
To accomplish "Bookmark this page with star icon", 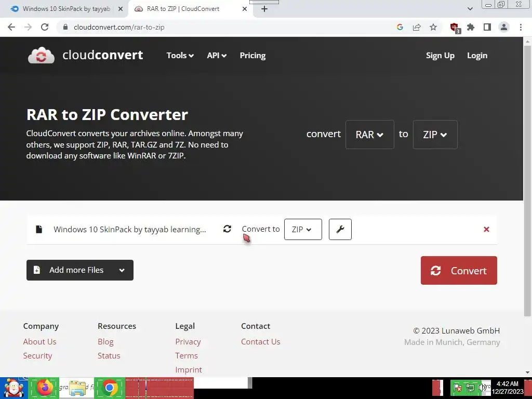I will coord(433,27).
